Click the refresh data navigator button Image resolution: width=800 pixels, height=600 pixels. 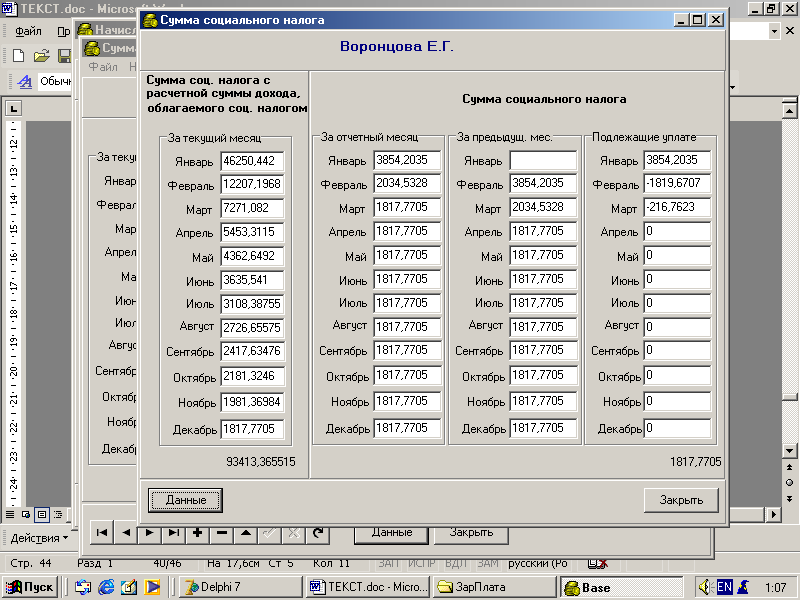coord(317,533)
